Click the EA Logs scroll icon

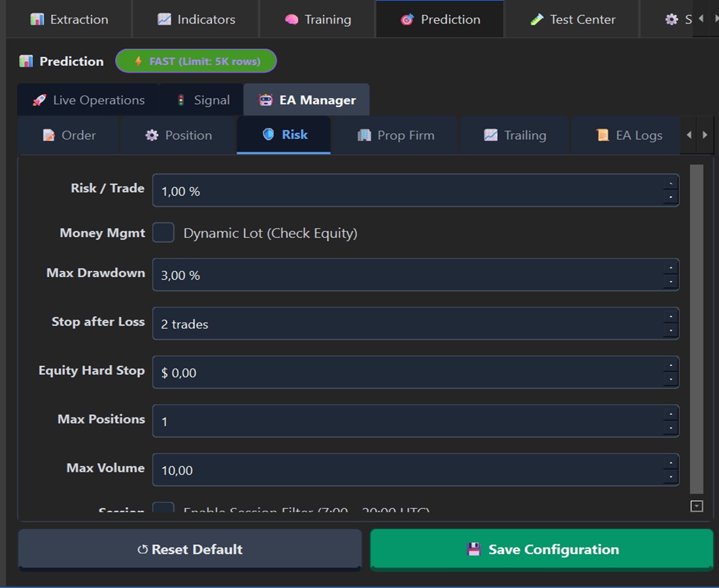click(602, 135)
